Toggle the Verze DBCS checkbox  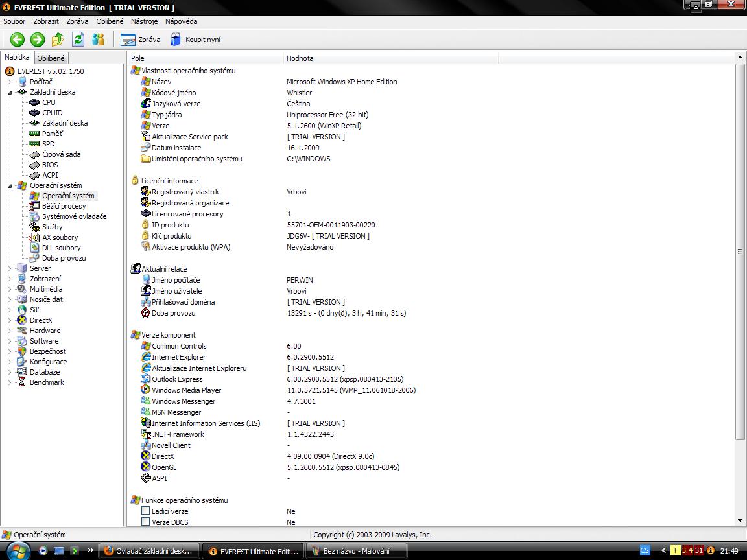tap(146, 521)
